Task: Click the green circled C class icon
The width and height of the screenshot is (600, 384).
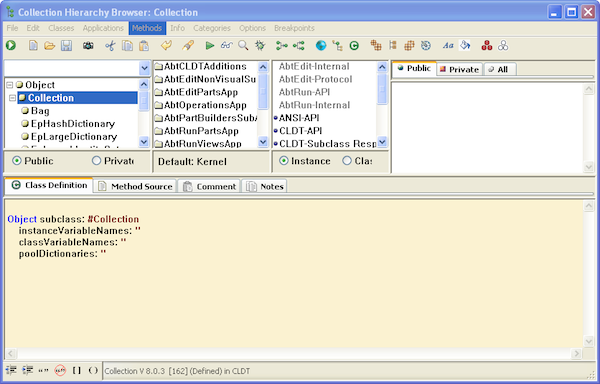Action: pos(354,46)
